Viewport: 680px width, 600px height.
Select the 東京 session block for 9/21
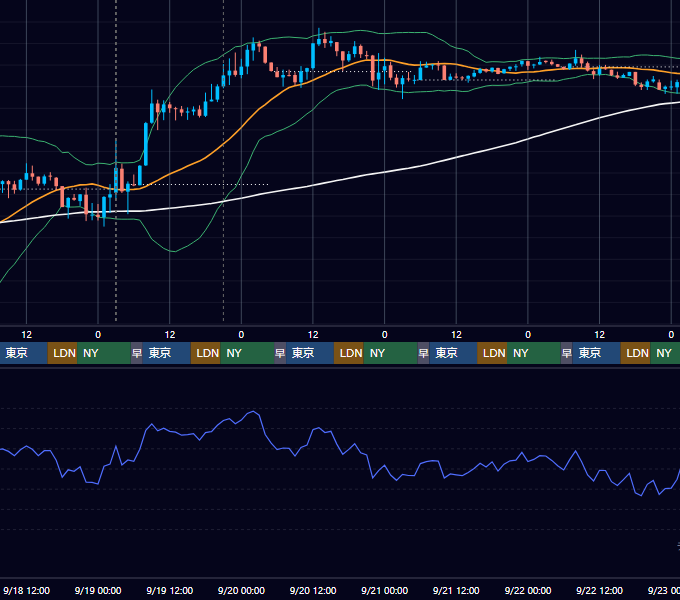453,353
